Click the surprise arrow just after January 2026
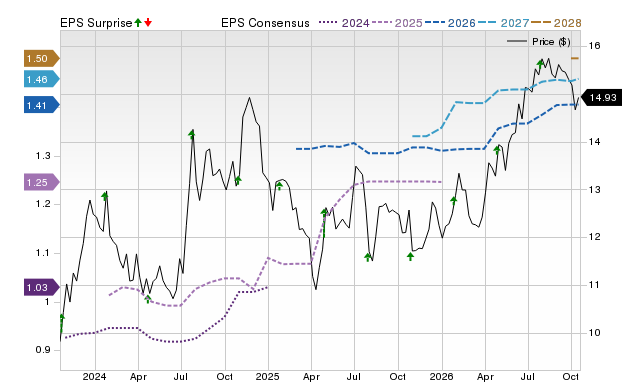640x382 pixels. click(453, 200)
